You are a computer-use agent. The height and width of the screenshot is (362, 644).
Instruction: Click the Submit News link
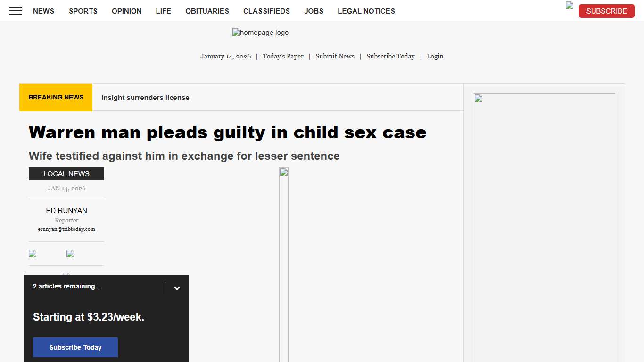335,56
